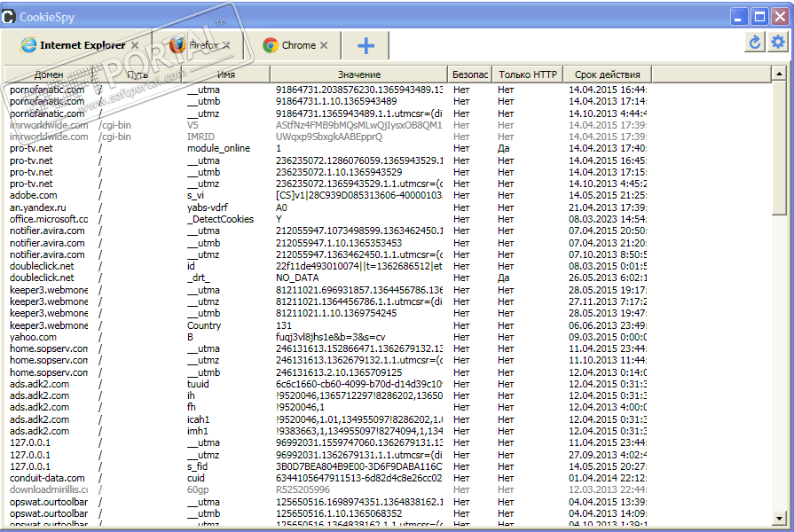Click the V5 cookie name
794x532 pixels.
(x=193, y=125)
